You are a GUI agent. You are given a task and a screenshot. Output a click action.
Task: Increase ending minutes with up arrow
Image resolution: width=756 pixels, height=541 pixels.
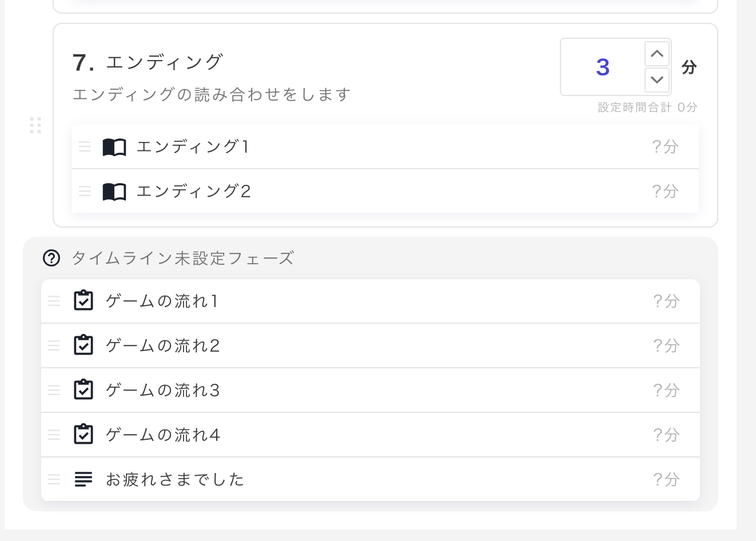click(x=657, y=54)
